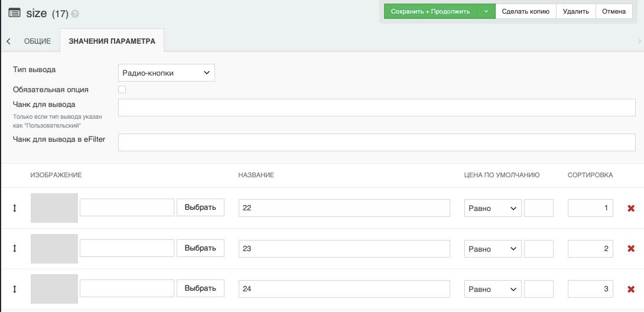This screenshot has width=644, height=312.
Task: Click Выбрать image button in row 23
Action: point(200,248)
